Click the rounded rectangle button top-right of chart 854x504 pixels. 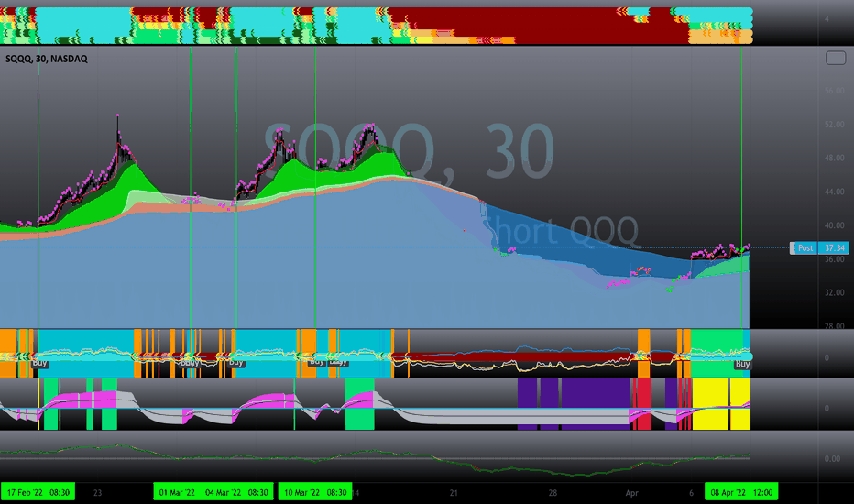pyautogui.click(x=836, y=58)
